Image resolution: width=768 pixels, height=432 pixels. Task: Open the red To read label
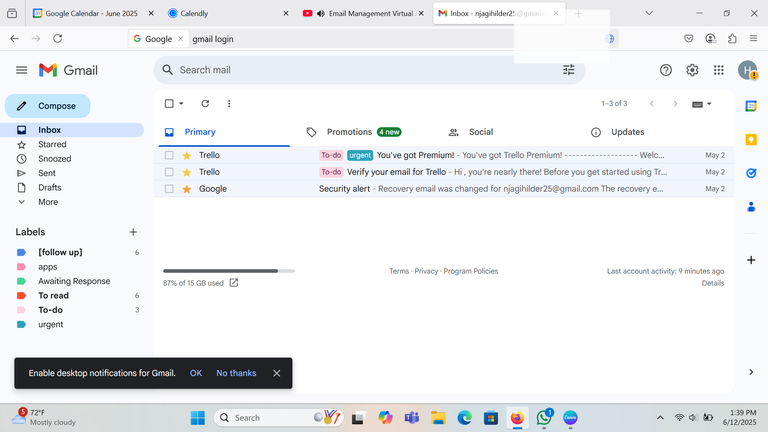click(53, 295)
